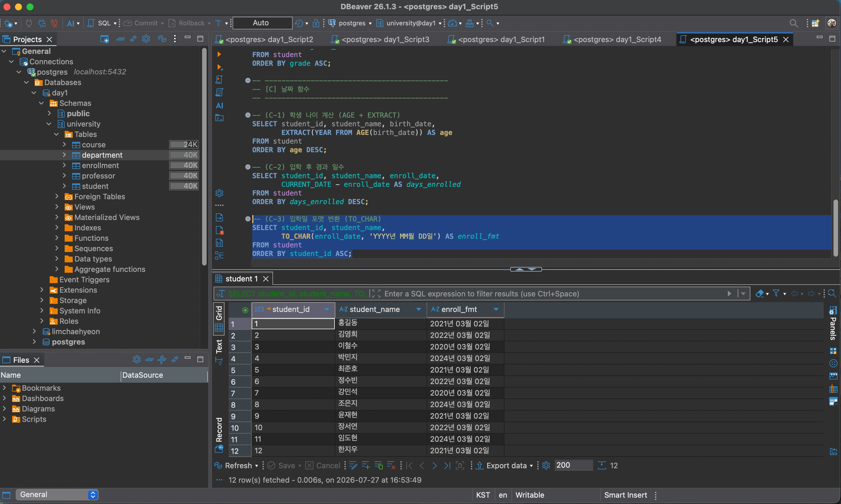Expand the course table node
This screenshot has width=841, height=504.
click(x=64, y=145)
